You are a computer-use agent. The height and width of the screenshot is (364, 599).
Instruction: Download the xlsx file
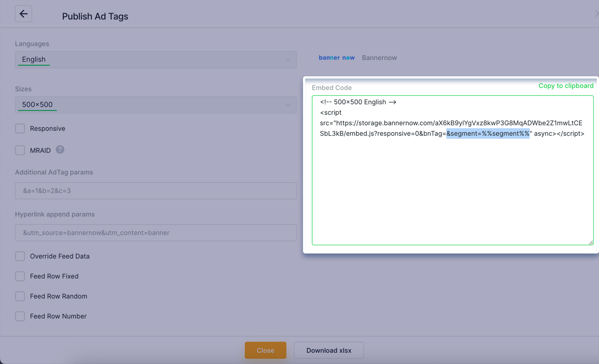[x=329, y=350]
